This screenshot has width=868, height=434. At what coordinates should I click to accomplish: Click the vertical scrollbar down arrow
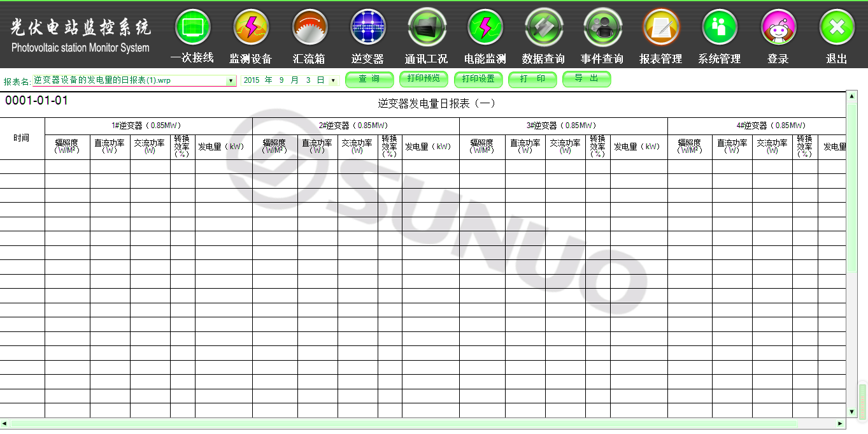coord(851,412)
